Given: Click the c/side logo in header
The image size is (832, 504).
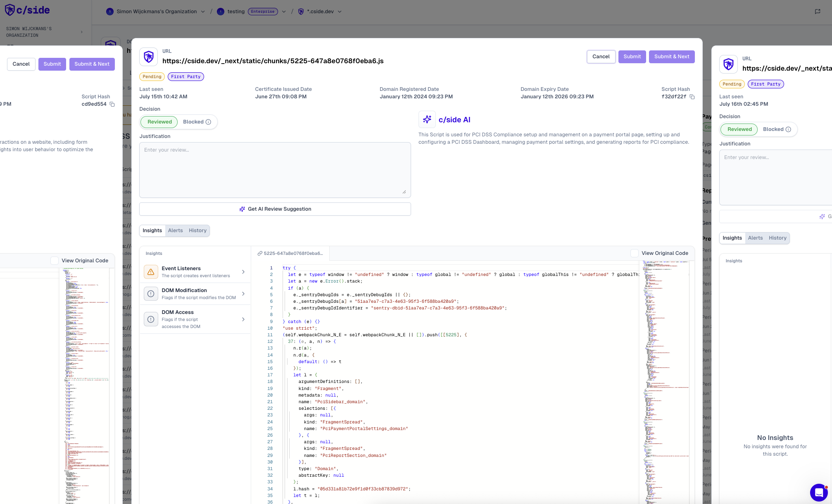Looking at the screenshot, I should pos(28,10).
